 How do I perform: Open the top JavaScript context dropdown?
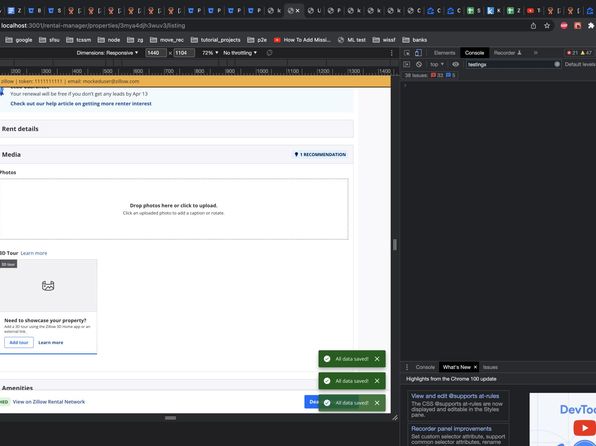(x=437, y=64)
